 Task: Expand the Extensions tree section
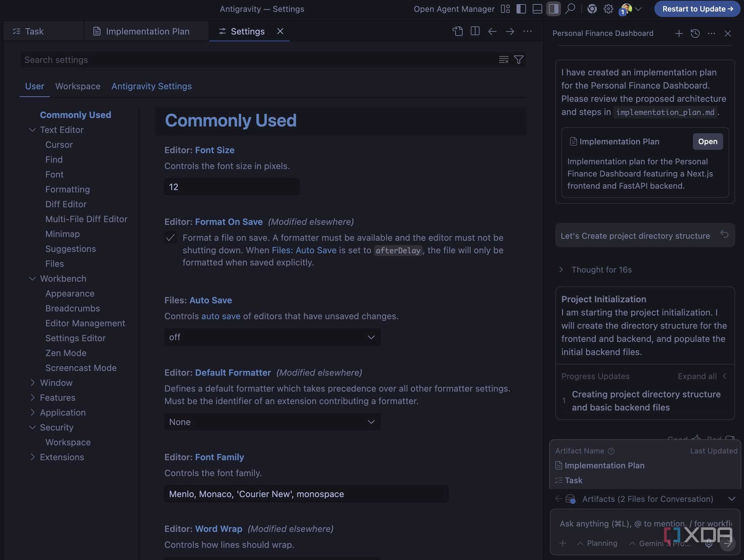[x=32, y=457]
